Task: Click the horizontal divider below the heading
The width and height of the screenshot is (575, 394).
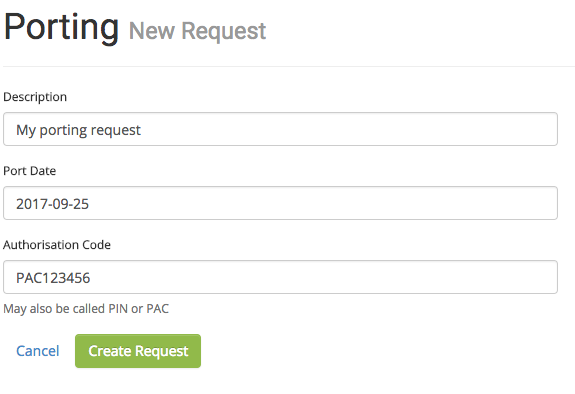Action: pos(289,66)
